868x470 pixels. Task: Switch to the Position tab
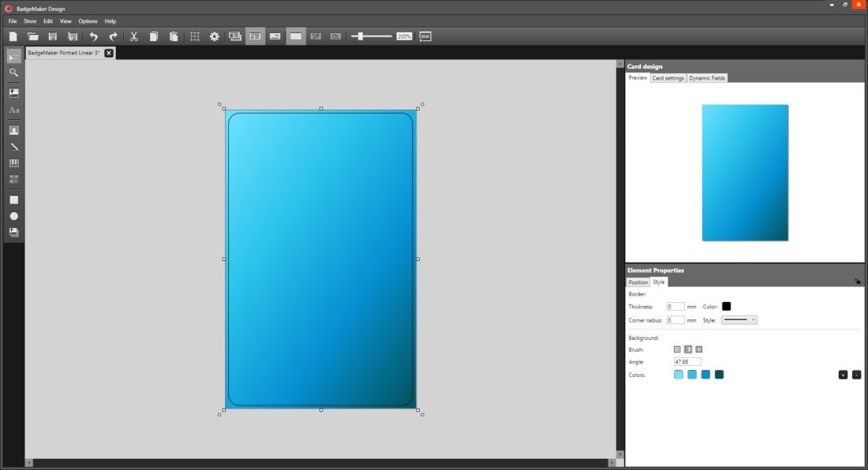(638, 282)
